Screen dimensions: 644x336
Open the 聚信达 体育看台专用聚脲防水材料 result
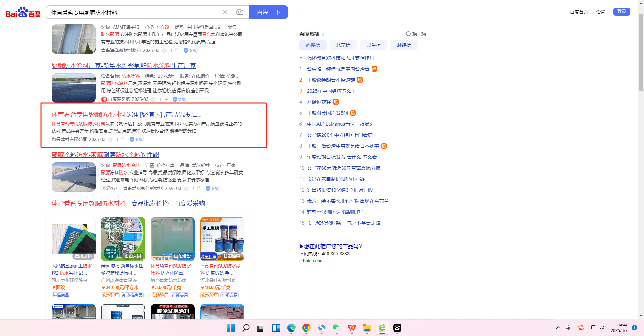click(x=127, y=114)
